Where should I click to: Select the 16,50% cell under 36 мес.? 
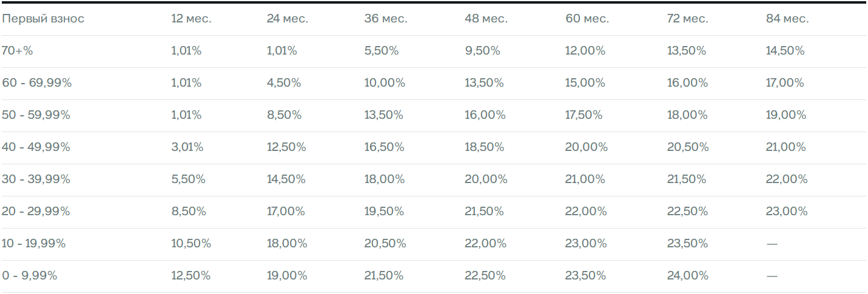pyautogui.click(x=385, y=147)
